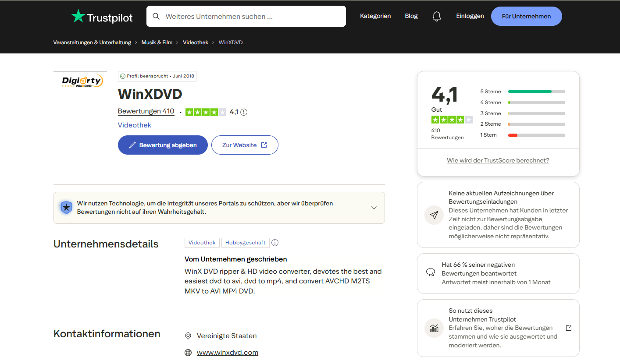Click the bar chart icon in Trustpilot usage card

pos(434,328)
